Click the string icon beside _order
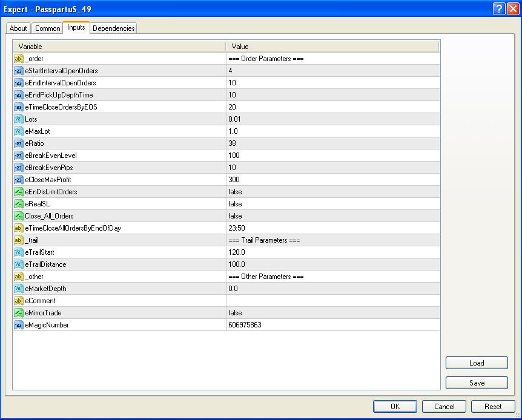Image resolution: width=522 pixels, height=420 pixels. pos(18,59)
